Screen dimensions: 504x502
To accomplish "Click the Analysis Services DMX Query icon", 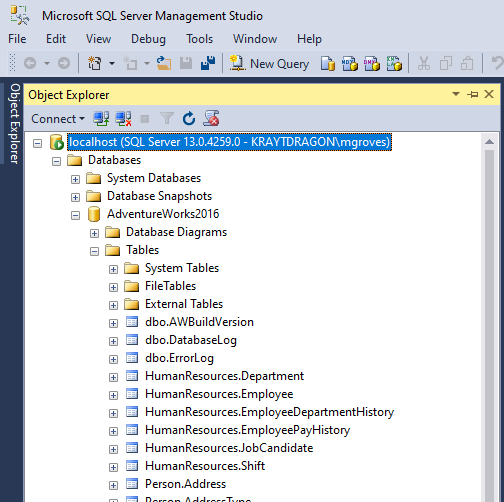I will pos(372,63).
